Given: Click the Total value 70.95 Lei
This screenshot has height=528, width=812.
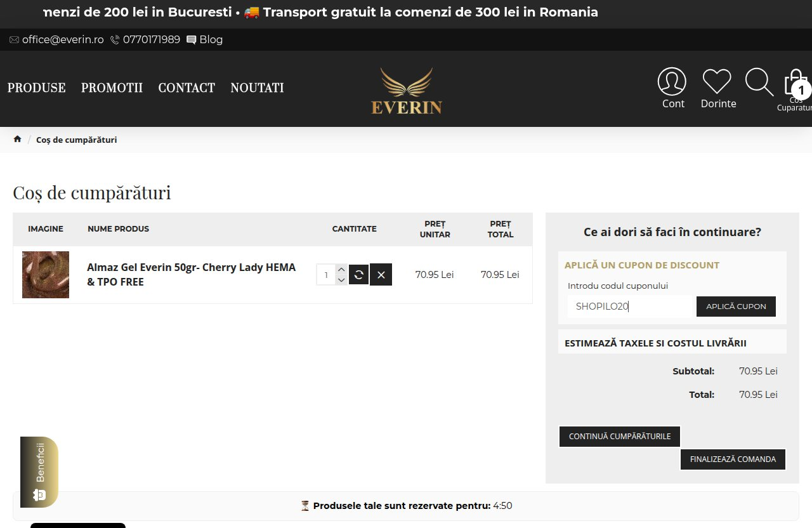Looking at the screenshot, I should click(758, 395).
